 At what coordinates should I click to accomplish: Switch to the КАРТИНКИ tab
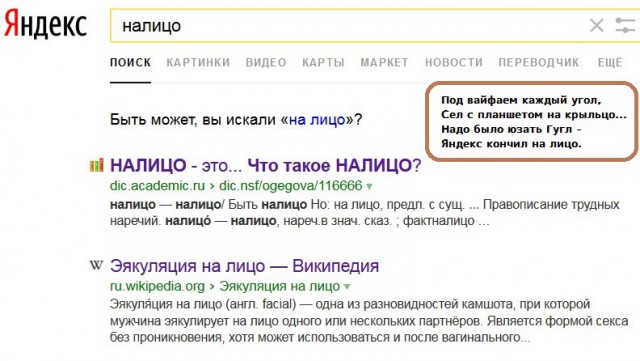tap(198, 62)
